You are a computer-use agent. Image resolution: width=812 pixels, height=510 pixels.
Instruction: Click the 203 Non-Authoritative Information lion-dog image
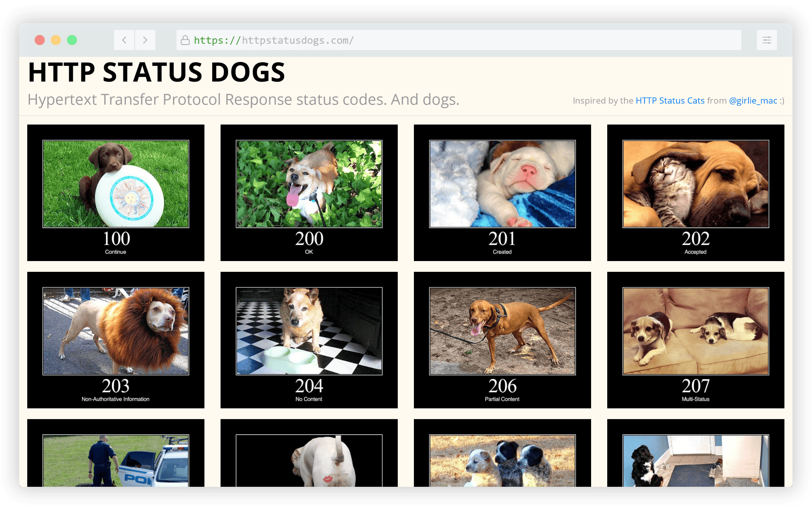116,332
